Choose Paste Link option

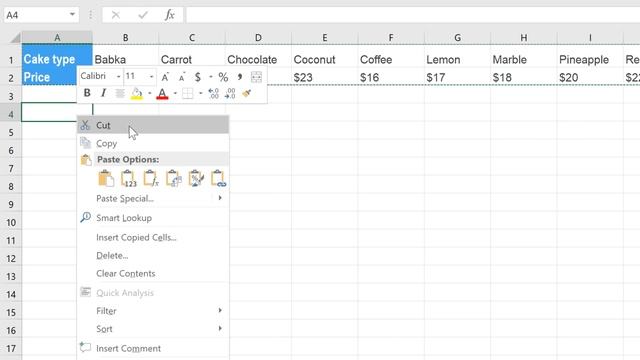coord(218,178)
